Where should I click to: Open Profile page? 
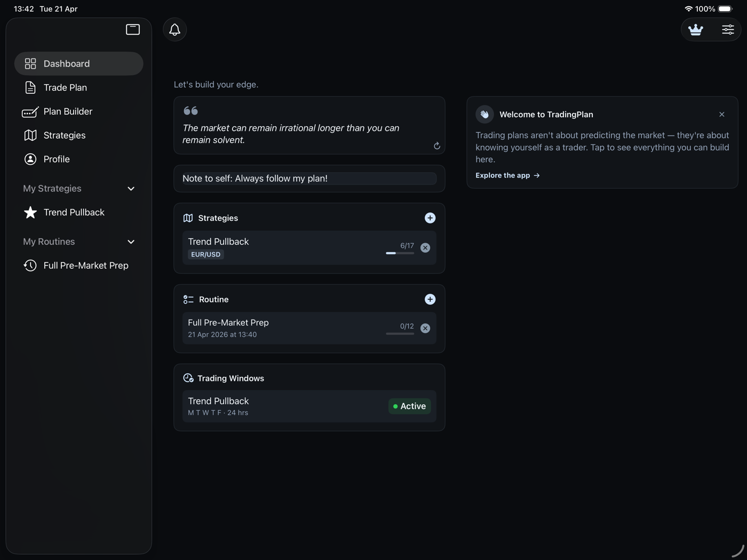tap(78, 159)
